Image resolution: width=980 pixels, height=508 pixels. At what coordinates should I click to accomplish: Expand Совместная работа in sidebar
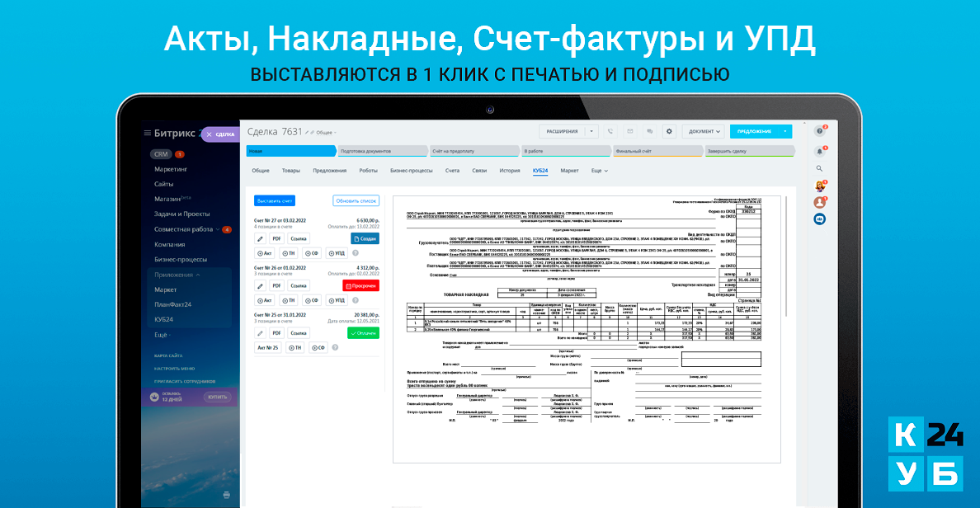(186, 229)
